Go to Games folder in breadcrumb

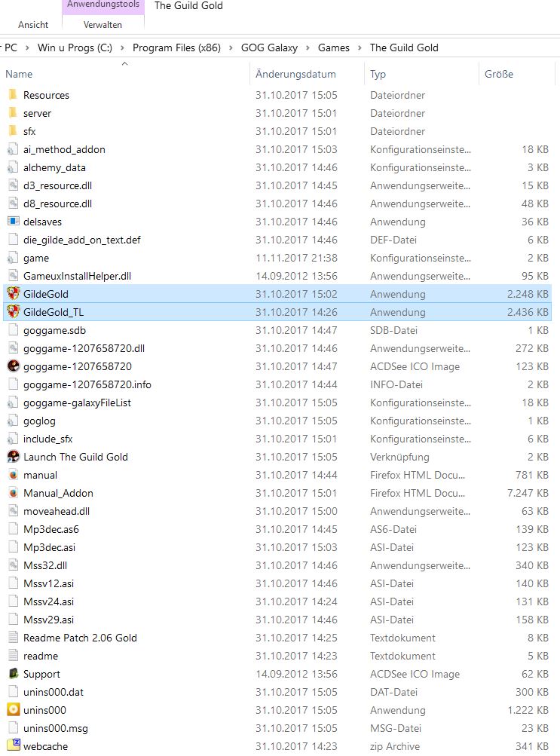point(333,47)
